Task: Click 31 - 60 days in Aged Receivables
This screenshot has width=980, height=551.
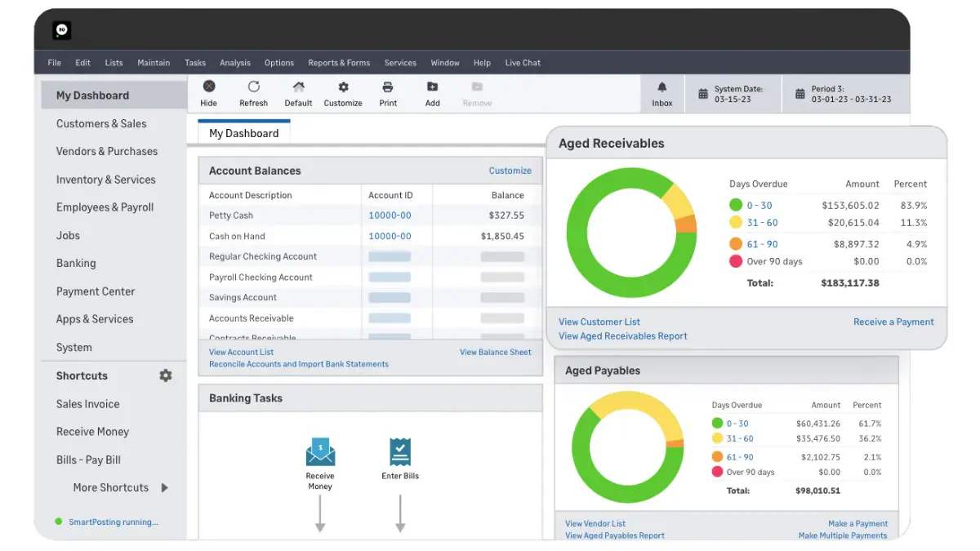Action: (x=762, y=223)
